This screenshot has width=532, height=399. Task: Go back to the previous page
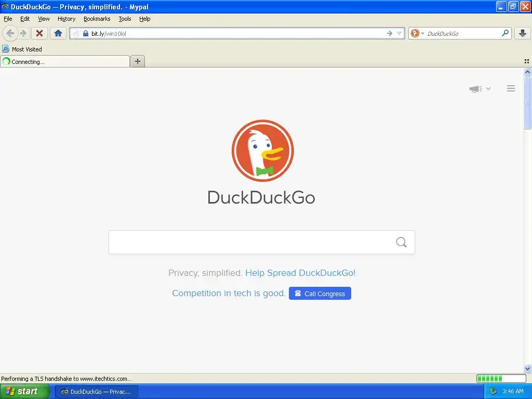coord(10,33)
